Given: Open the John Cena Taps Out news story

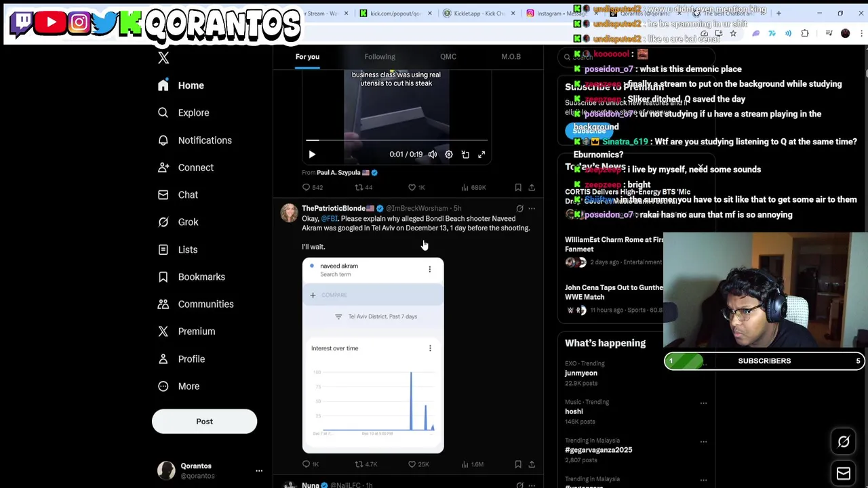Looking at the screenshot, I should (x=614, y=292).
